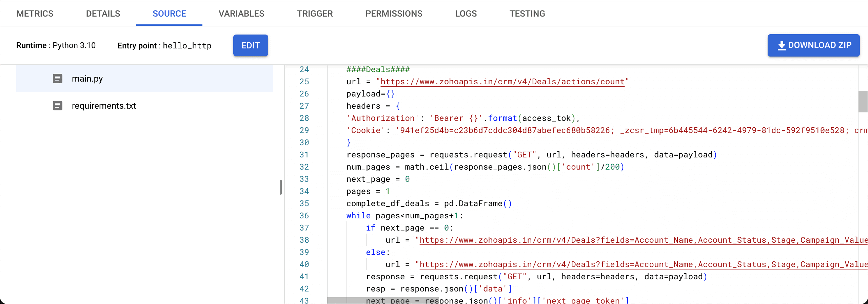Image resolution: width=868 pixels, height=304 pixels.
Task: Click 'complete_df_deals = pd.DataFrame()' line
Action: [x=429, y=203]
